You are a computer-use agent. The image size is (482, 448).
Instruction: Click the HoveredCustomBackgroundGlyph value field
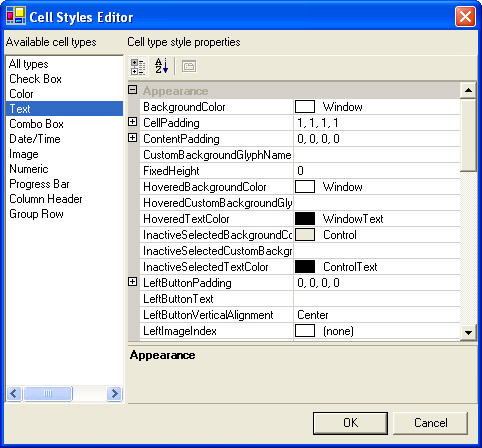coord(377,203)
